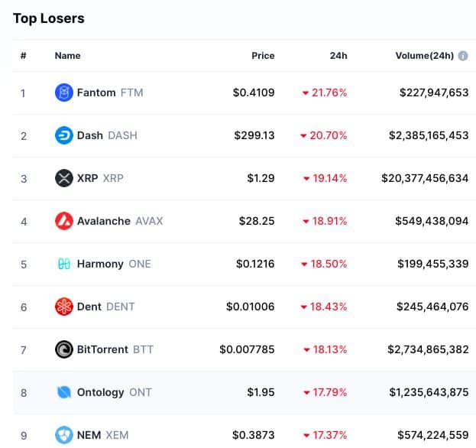Sort by the Name column header

pos(67,56)
